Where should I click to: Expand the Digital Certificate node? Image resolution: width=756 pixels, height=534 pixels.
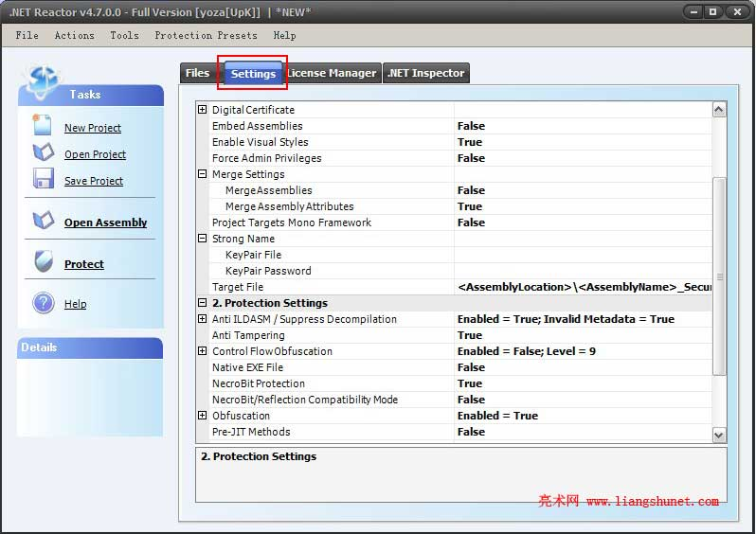pyautogui.click(x=203, y=110)
